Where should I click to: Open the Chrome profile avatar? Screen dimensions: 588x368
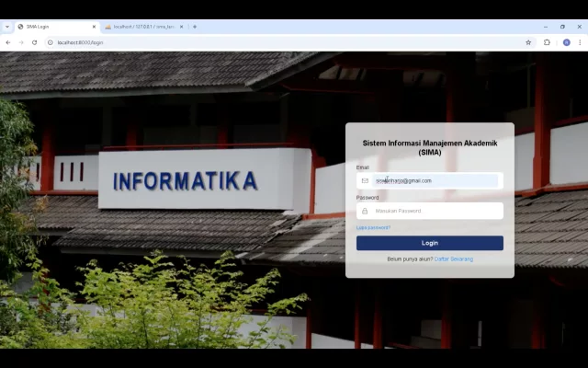pyautogui.click(x=567, y=42)
